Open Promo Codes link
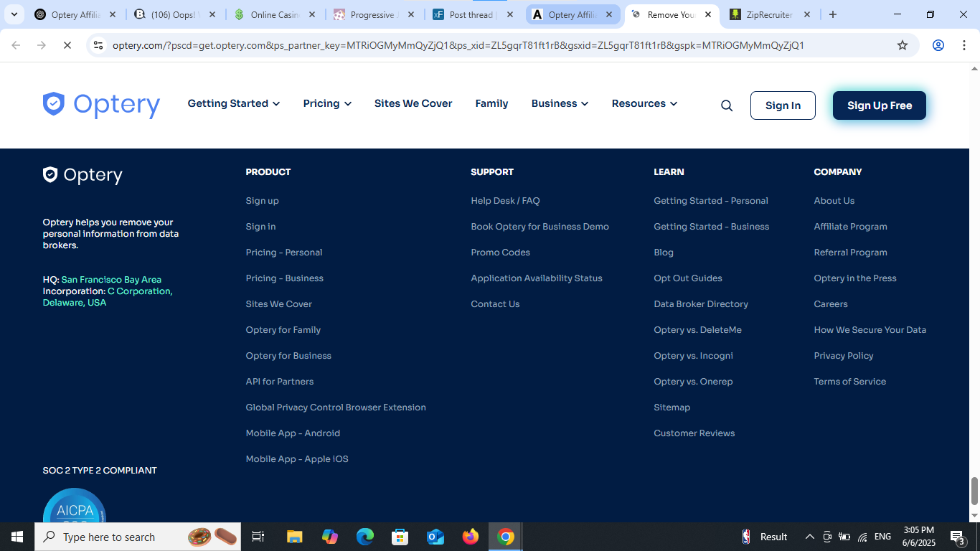980x551 pixels. tap(500, 253)
